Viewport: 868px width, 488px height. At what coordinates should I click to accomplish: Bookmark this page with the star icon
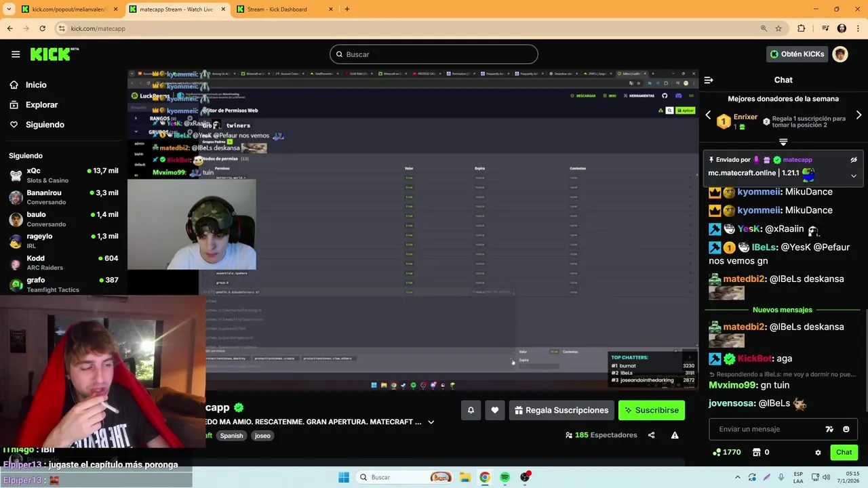tap(778, 28)
